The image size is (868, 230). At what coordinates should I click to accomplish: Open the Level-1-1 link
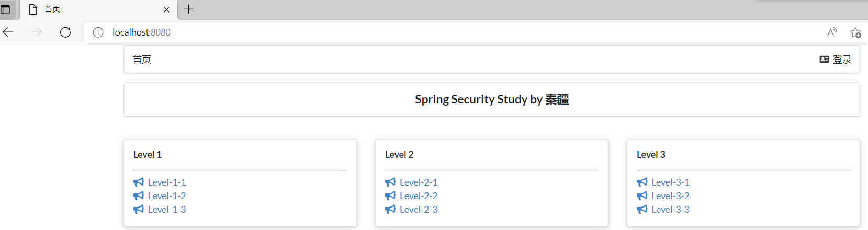pos(166,182)
